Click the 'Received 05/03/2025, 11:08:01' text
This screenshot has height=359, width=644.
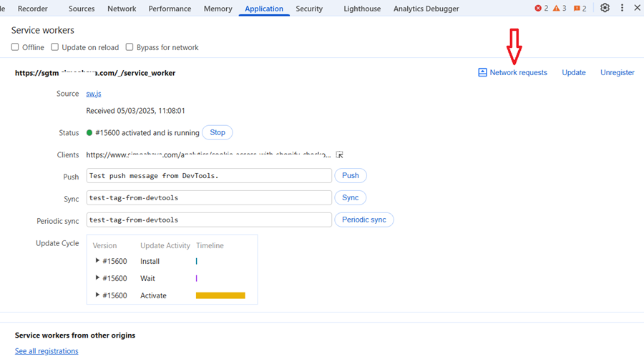135,111
